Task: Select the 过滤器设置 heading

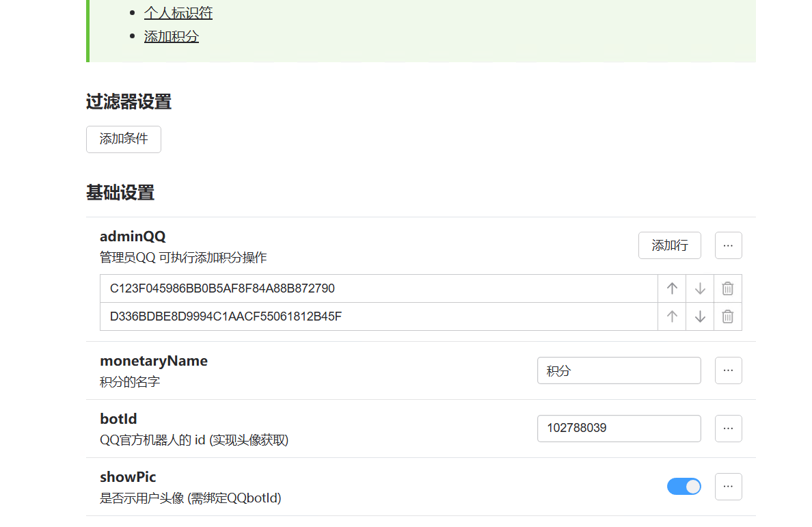Action: [128, 102]
